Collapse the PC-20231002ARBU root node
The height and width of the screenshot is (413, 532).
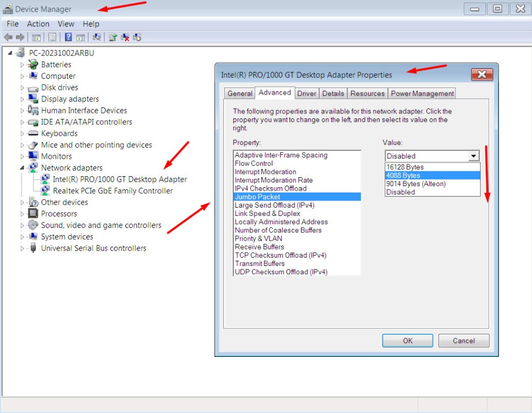pos(10,53)
